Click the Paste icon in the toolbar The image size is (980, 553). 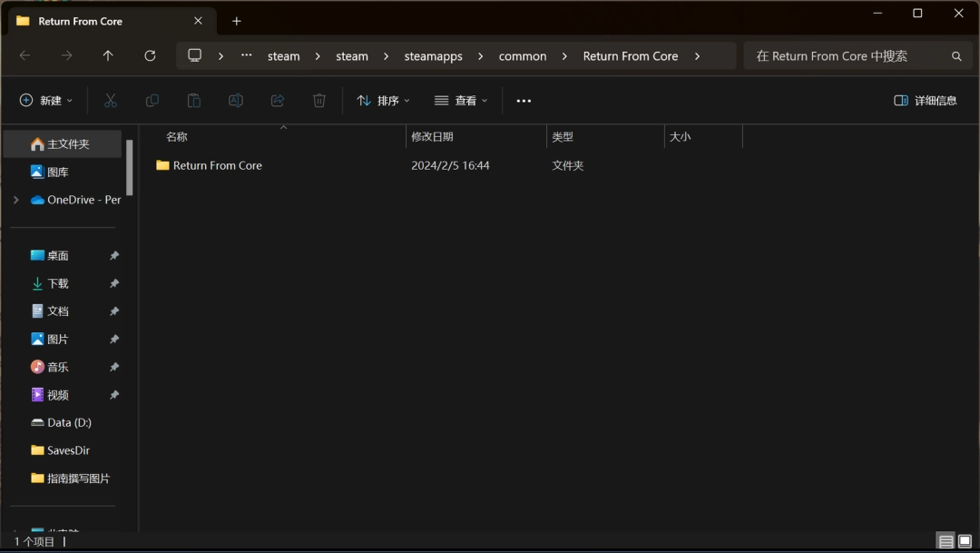193,100
